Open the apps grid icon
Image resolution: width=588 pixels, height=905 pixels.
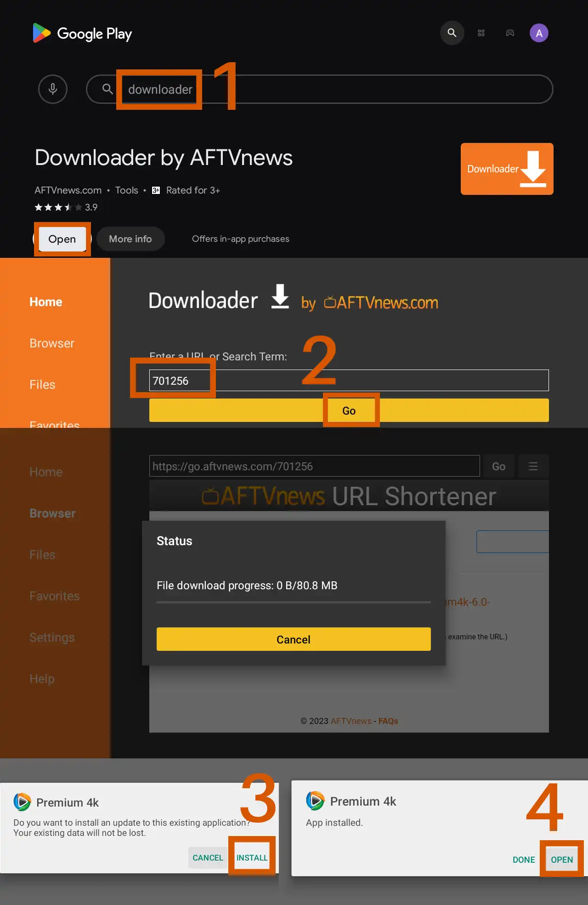(481, 33)
